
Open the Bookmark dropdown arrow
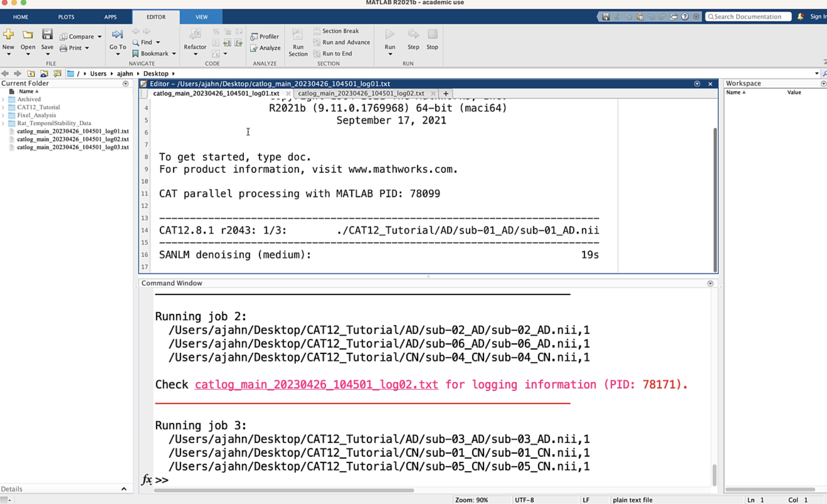tap(174, 54)
